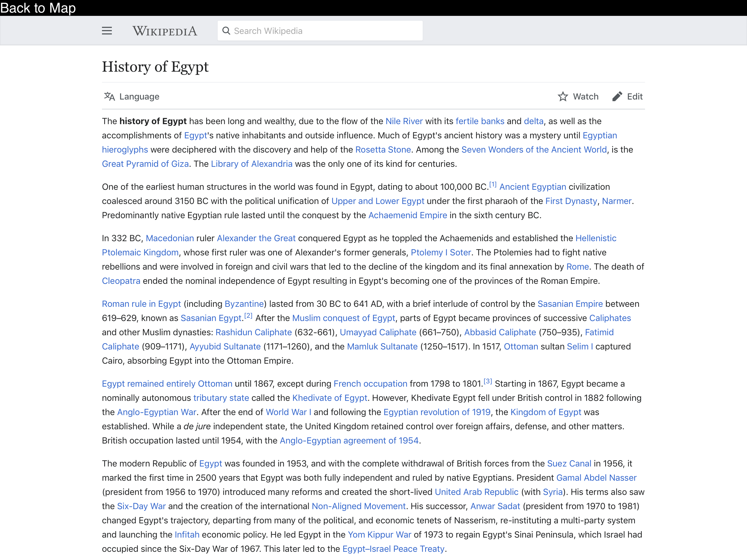Open the Macedonian link
Image resolution: width=747 pixels, height=560 pixels.
coord(170,238)
